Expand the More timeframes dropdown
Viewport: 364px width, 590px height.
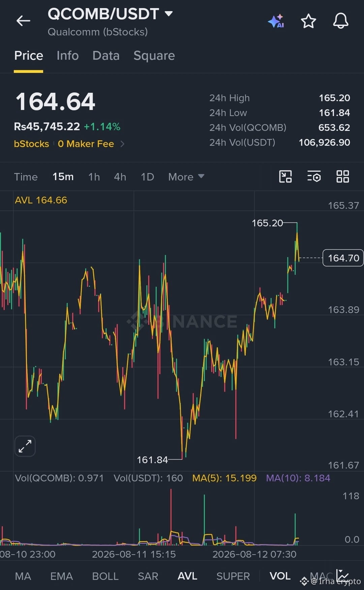tap(186, 177)
